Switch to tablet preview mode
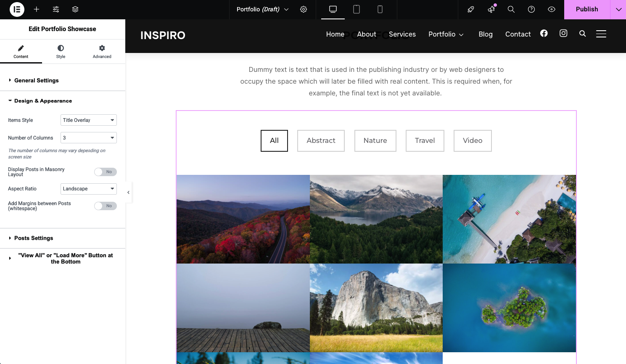Image resolution: width=626 pixels, height=364 pixels. (357, 9)
